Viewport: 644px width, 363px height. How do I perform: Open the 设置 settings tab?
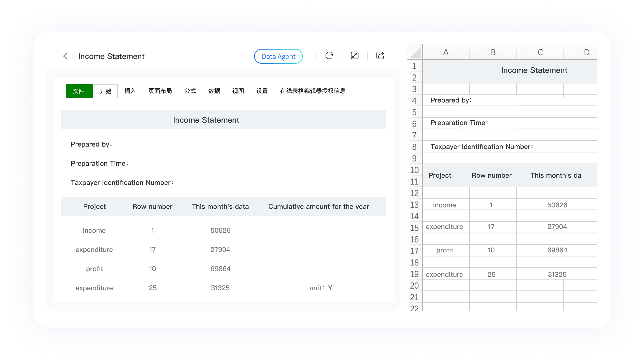[262, 91]
